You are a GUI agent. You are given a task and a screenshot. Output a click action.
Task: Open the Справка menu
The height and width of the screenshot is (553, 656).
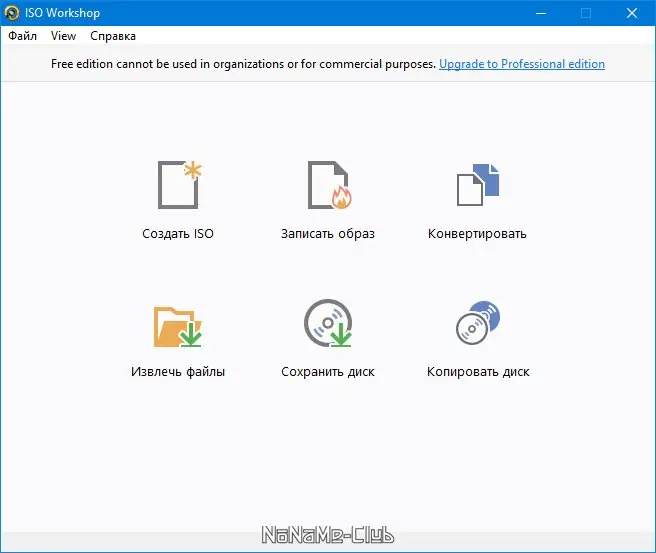[113, 36]
